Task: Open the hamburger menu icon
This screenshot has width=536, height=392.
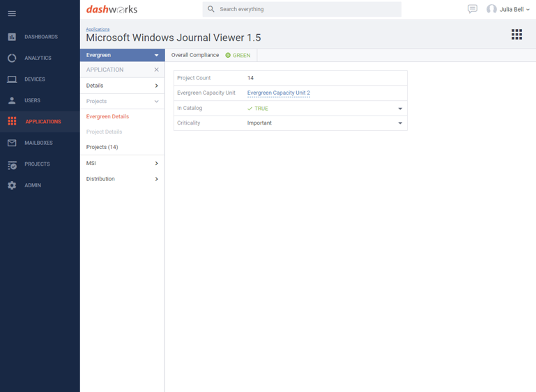Action: 12,14
